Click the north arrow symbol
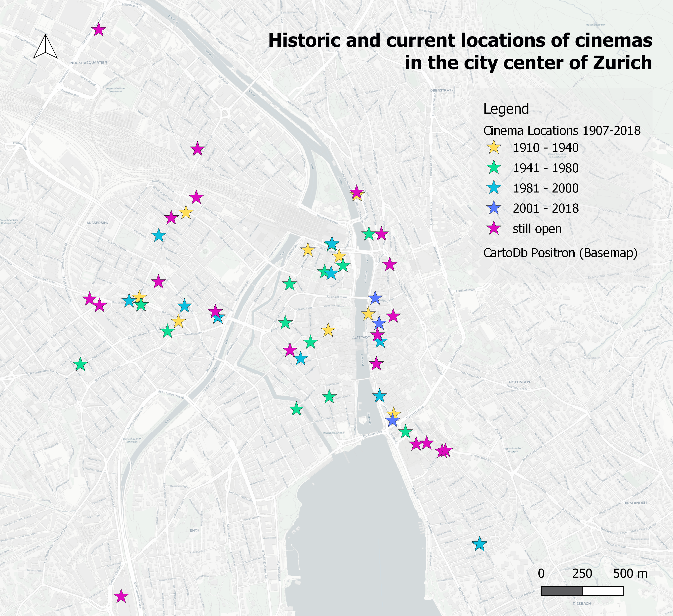Viewport: 673px width, 616px height. [x=45, y=47]
